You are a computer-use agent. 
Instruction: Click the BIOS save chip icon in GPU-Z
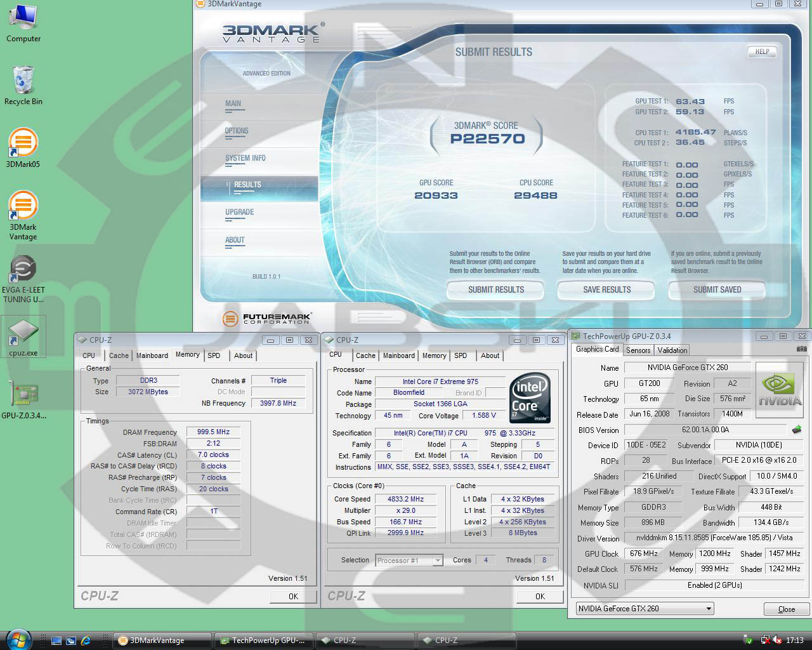[796, 430]
